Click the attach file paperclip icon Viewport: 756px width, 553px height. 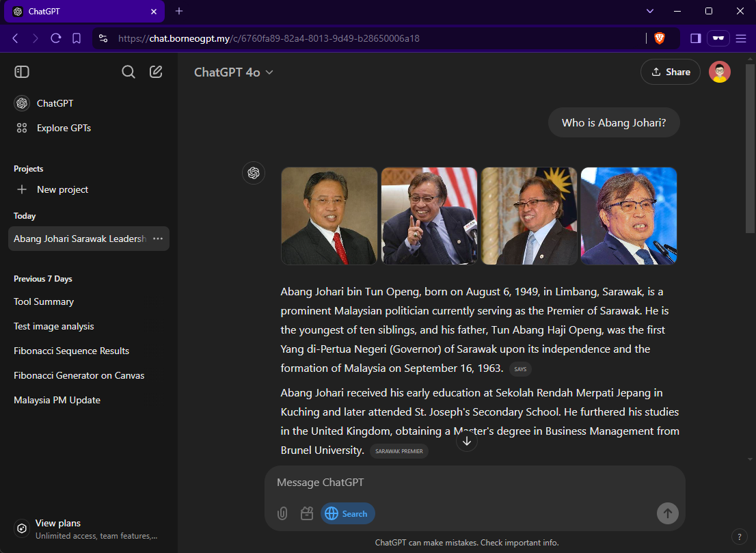tap(282, 513)
